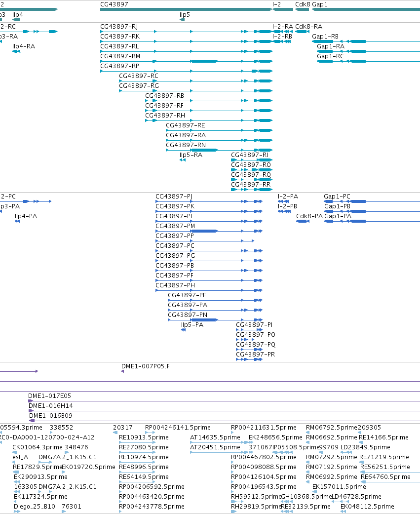This screenshot has height=514, width=420.
Task: Click the I-2-PB protein
Action: pos(287,206)
